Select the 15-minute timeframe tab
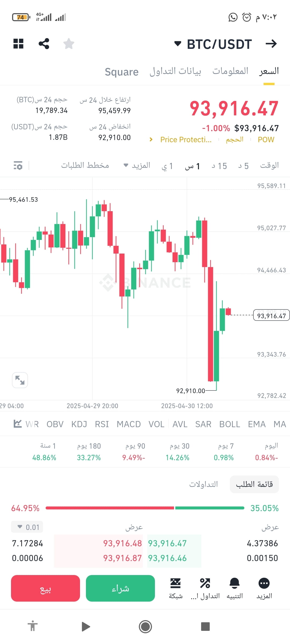The width and height of the screenshot is (290, 644). [219, 166]
